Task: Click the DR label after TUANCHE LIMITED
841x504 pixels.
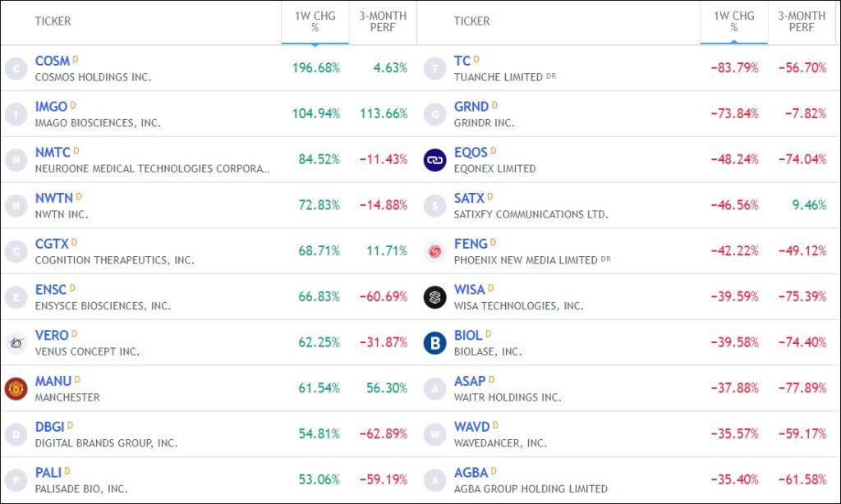Action: tap(551, 76)
